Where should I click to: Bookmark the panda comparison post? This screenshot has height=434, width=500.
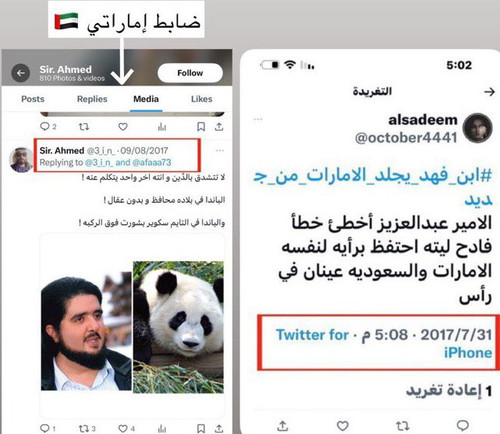coord(201,428)
